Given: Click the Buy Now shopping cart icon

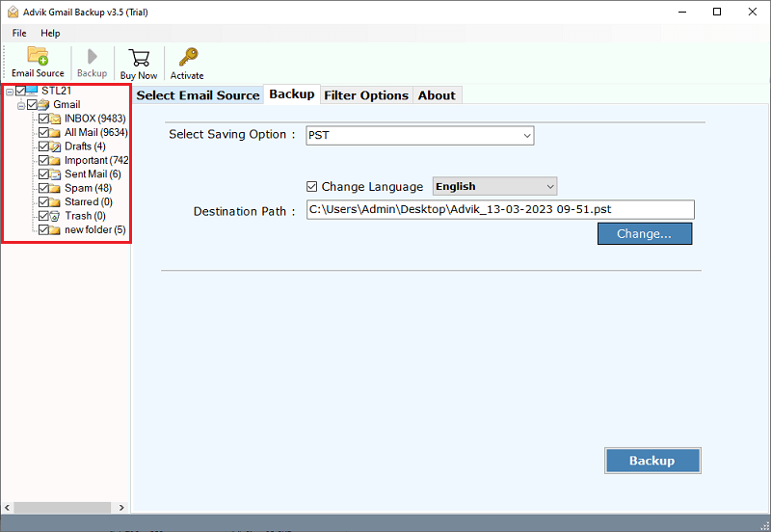Looking at the screenshot, I should click(x=139, y=58).
